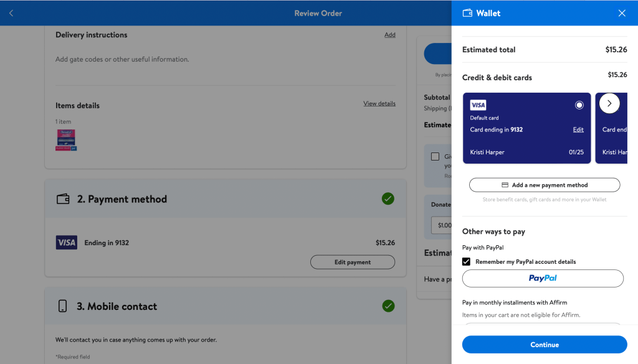The width and height of the screenshot is (638, 364).
Task: Click the back arrow in the header
Action: point(10,12)
